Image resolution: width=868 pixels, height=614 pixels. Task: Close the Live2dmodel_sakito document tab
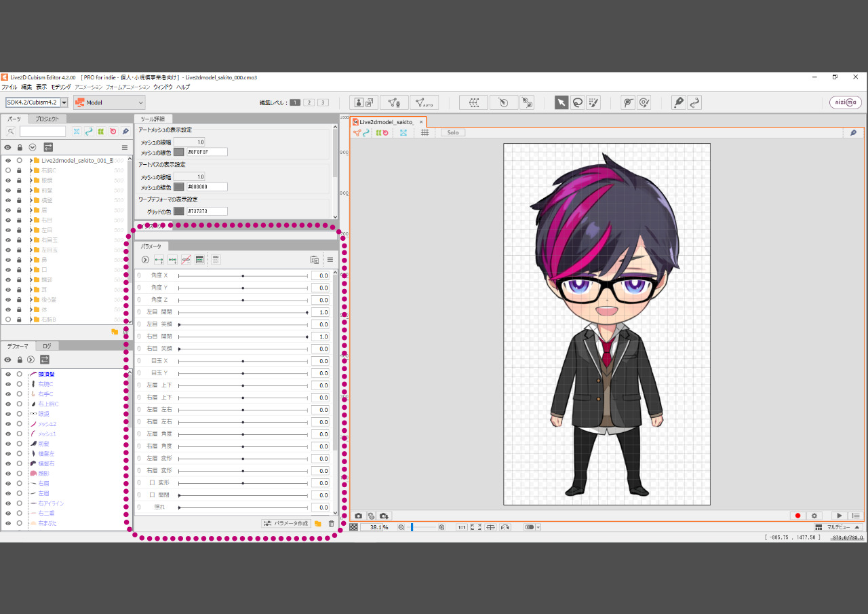421,122
